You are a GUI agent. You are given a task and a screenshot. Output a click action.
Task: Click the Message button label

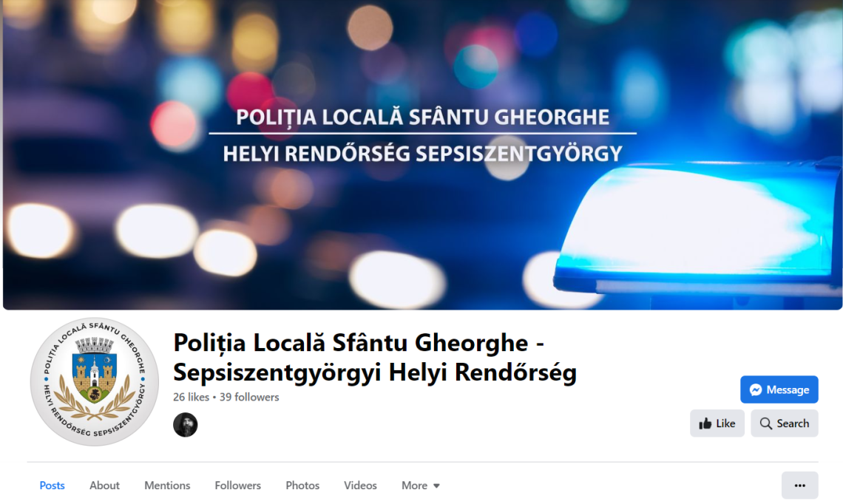788,390
